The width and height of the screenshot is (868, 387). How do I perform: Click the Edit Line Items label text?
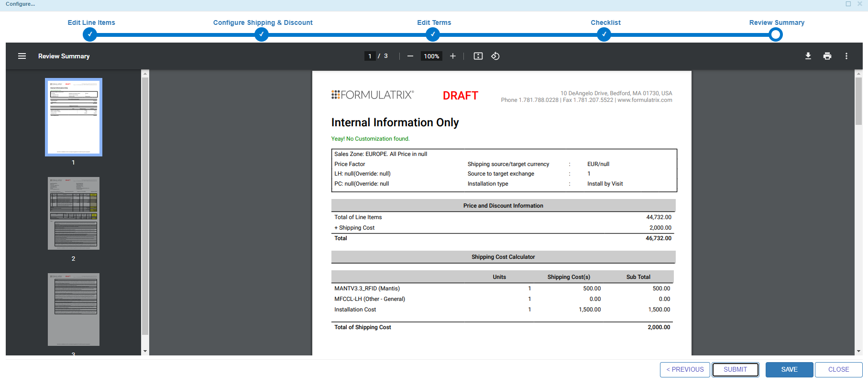click(x=91, y=22)
